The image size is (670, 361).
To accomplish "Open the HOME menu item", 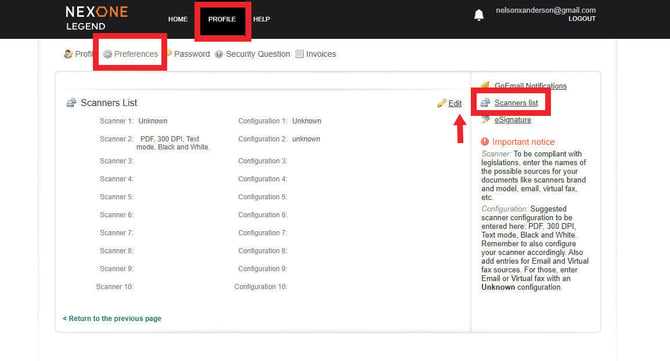I will 178,19.
